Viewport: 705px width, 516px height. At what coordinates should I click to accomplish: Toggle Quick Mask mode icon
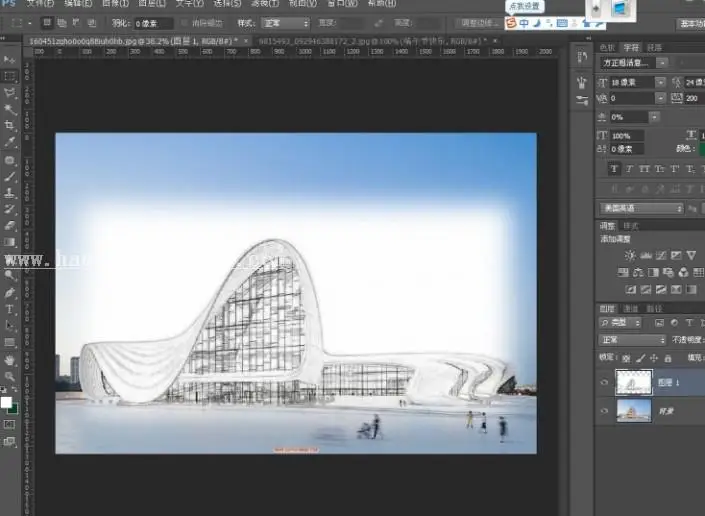click(x=9, y=425)
